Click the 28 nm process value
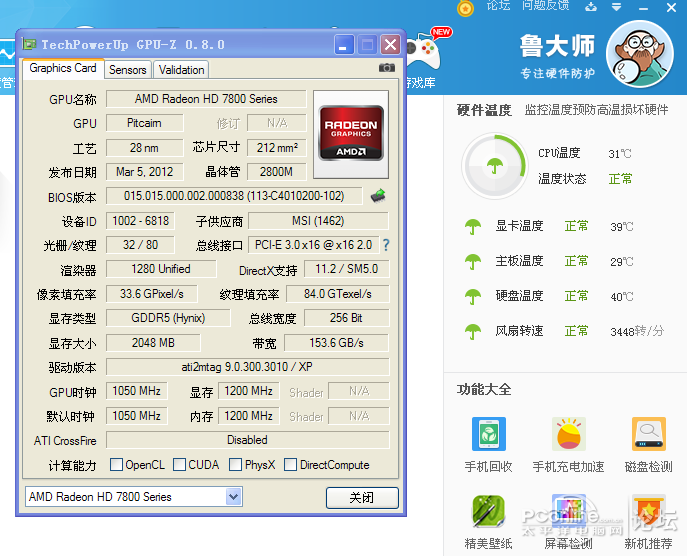This screenshot has width=687, height=556. tap(144, 148)
